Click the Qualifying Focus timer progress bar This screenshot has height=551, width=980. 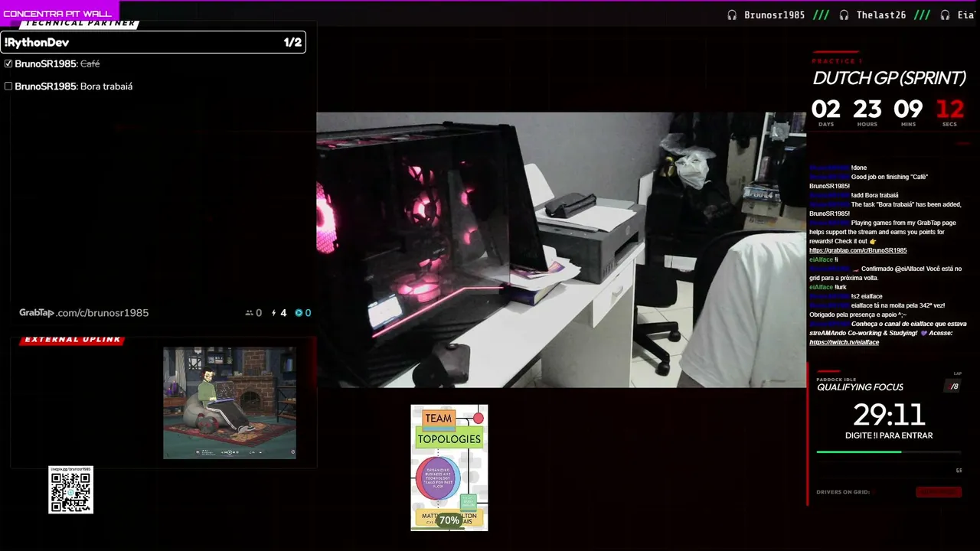coord(889,452)
